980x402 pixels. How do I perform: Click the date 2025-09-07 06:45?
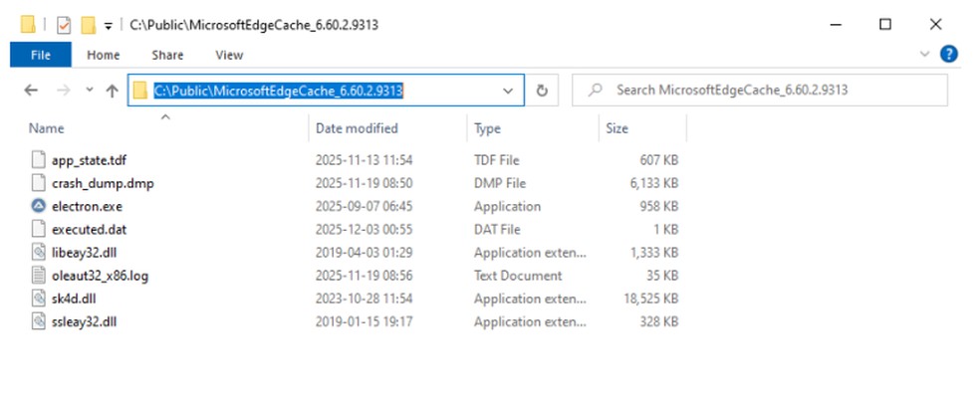(364, 207)
